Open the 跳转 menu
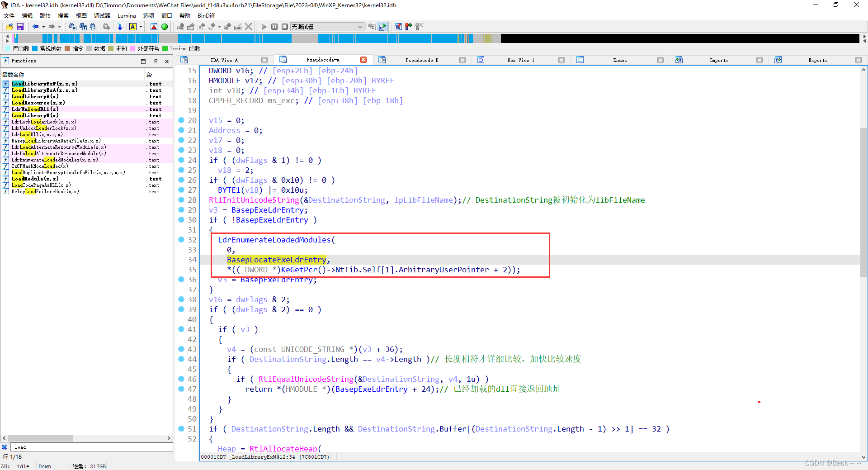Viewport: 868px width, 470px height. [45, 15]
